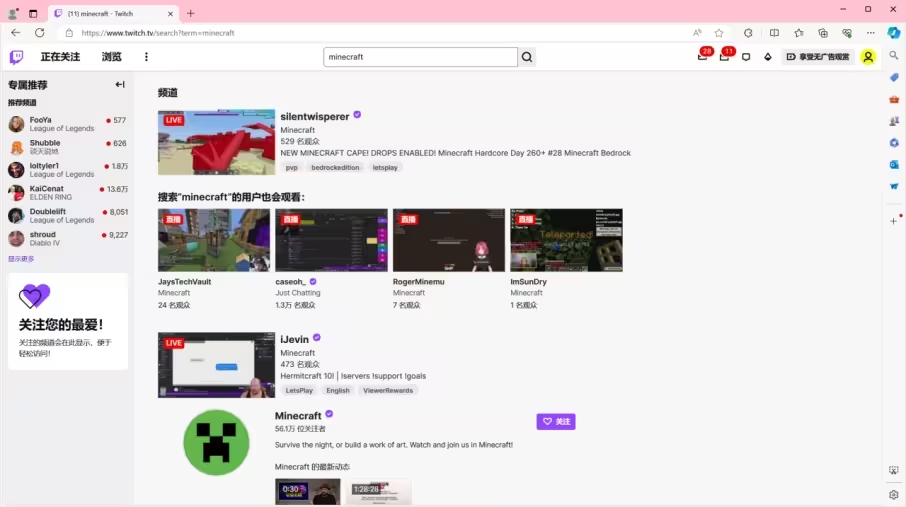This screenshot has width=906, height=507.
Task: Open FooYa in recommended channels
Action: tap(68, 124)
